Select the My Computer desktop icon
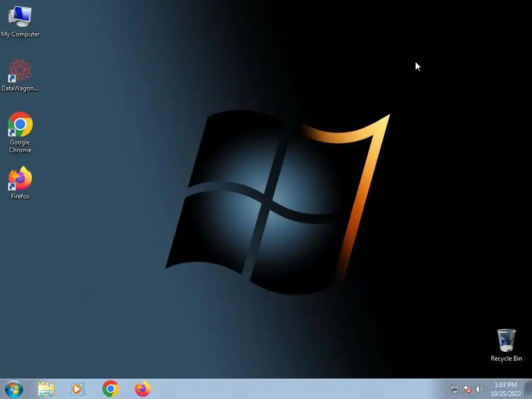 tap(20, 22)
